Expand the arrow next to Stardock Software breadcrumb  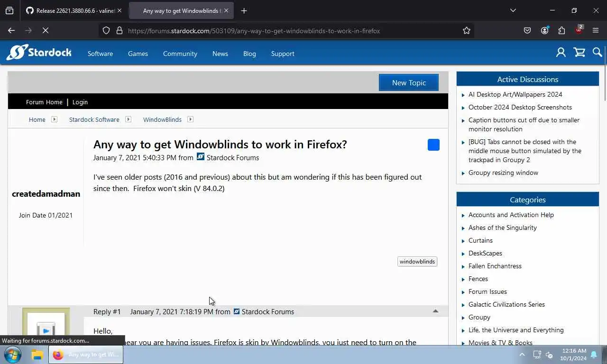pyautogui.click(x=128, y=119)
